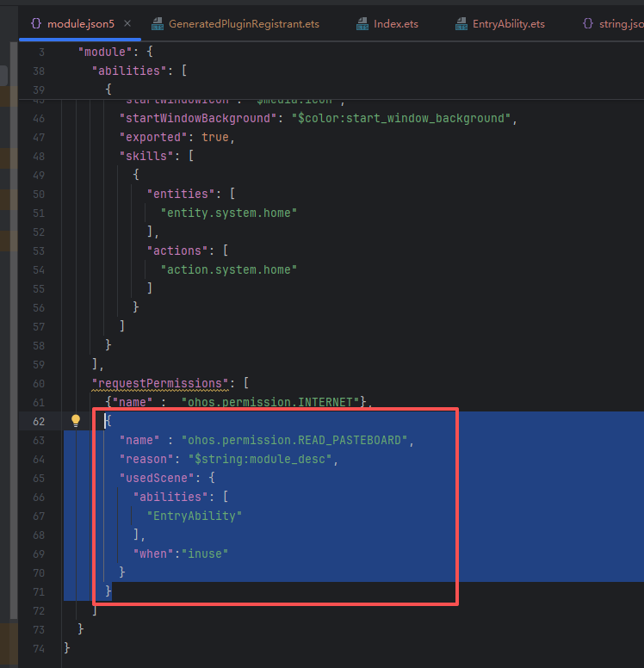Close the module.json5 tab
This screenshot has width=644, height=668.
click(128, 23)
